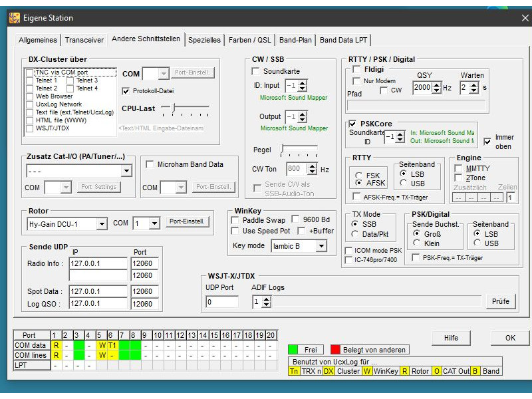This screenshot has width=532, height=399.
Task: Click the WSJT-X UDP Port field
Action: click(x=222, y=302)
